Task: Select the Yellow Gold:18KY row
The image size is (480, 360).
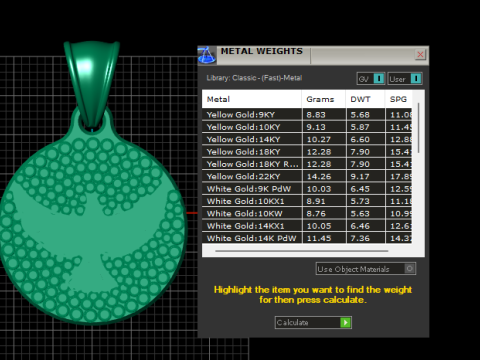Action: click(307, 152)
